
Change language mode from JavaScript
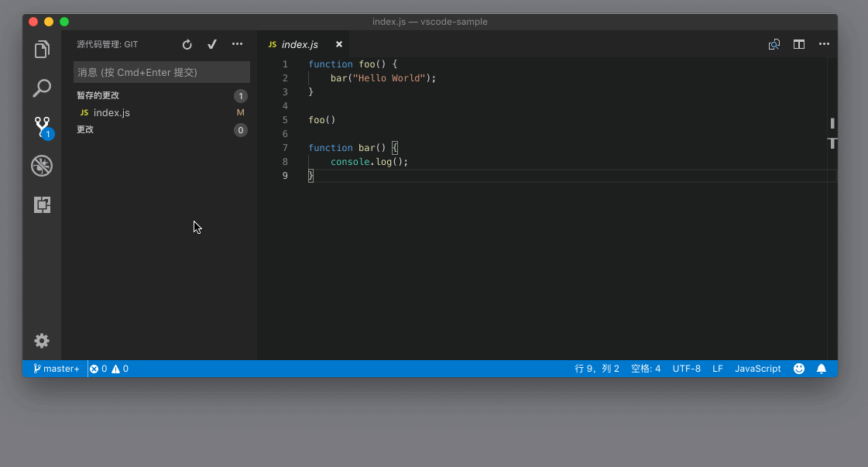757,369
